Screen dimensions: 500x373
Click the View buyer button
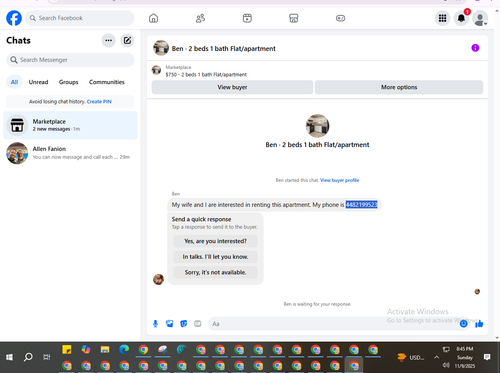point(232,87)
